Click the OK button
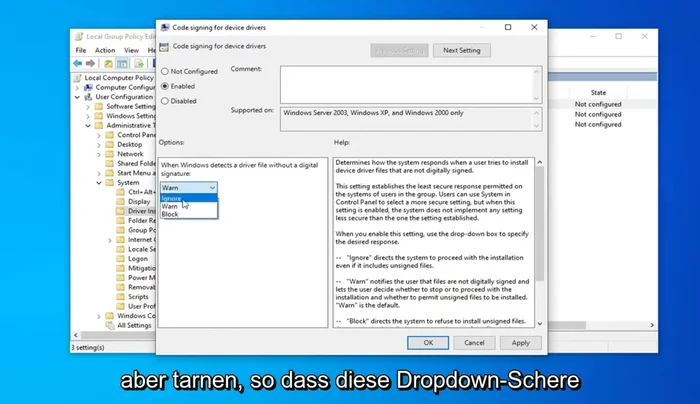 pos(428,343)
